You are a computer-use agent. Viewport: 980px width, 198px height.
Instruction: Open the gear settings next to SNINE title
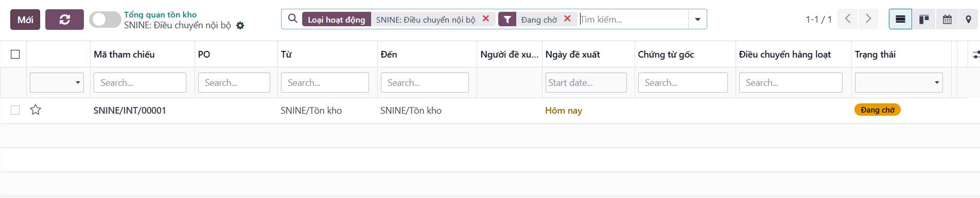click(240, 25)
